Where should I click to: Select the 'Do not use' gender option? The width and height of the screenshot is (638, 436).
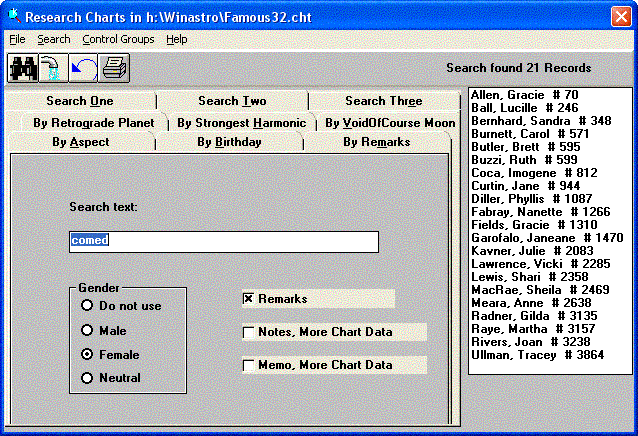tap(88, 306)
